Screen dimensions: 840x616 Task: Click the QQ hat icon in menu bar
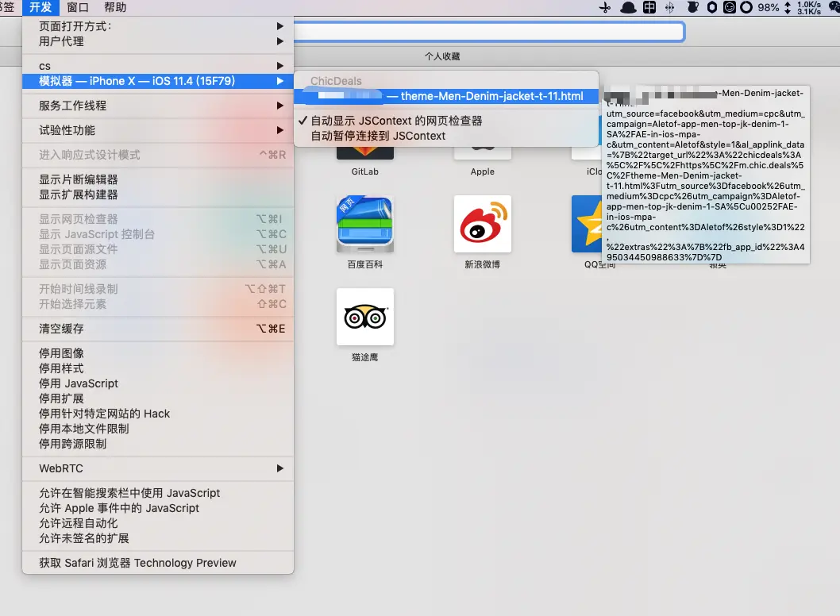pos(628,7)
